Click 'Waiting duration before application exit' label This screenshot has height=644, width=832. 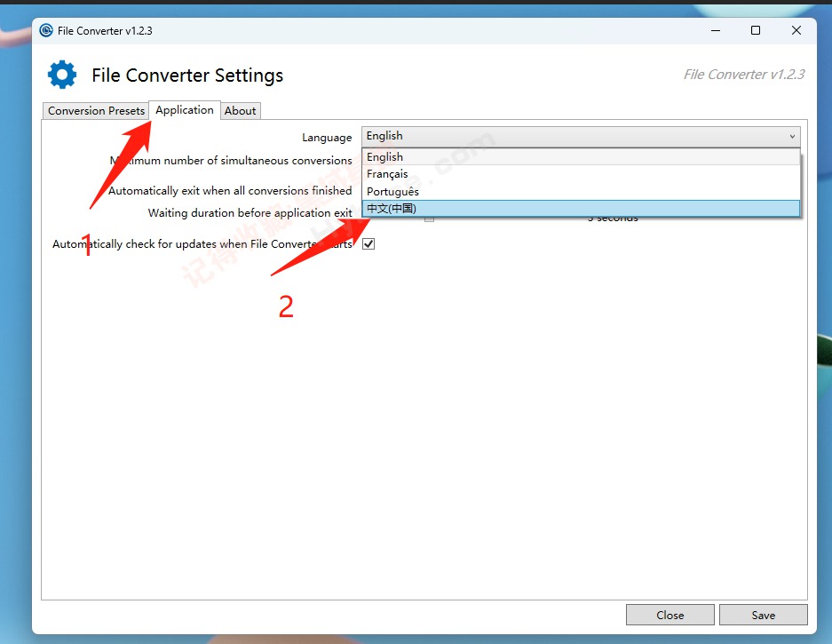250,213
